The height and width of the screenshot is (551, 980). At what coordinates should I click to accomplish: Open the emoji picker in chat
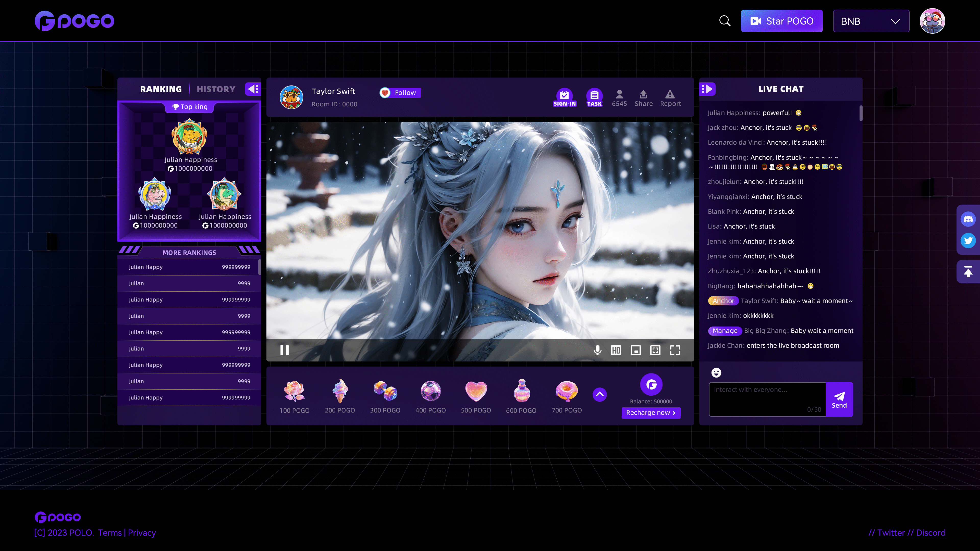pos(716,373)
